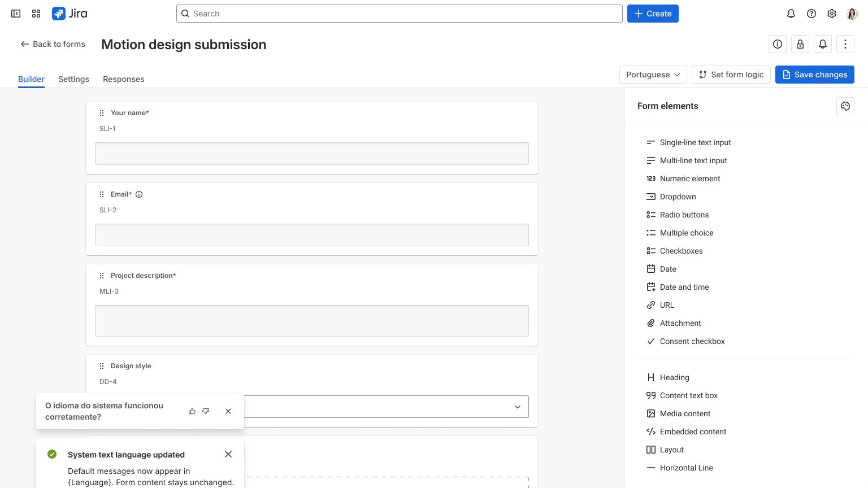
Task: Grab the drag handle for Project description
Action: 102,276
